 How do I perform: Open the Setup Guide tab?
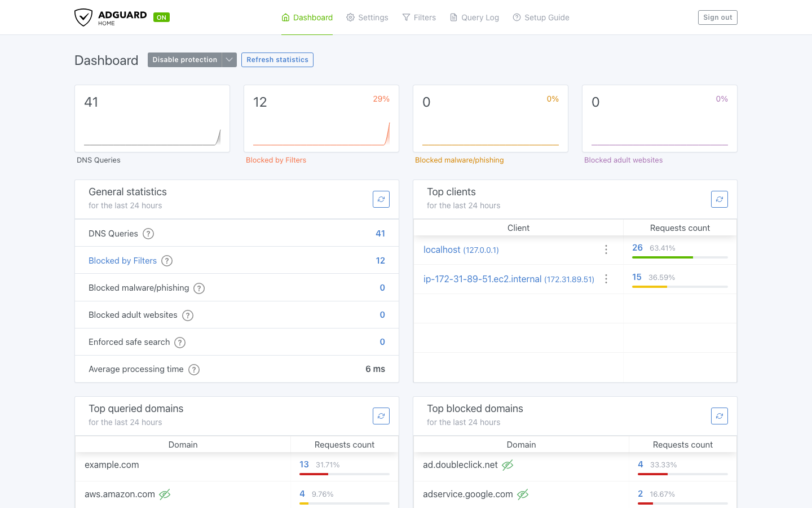click(x=541, y=17)
